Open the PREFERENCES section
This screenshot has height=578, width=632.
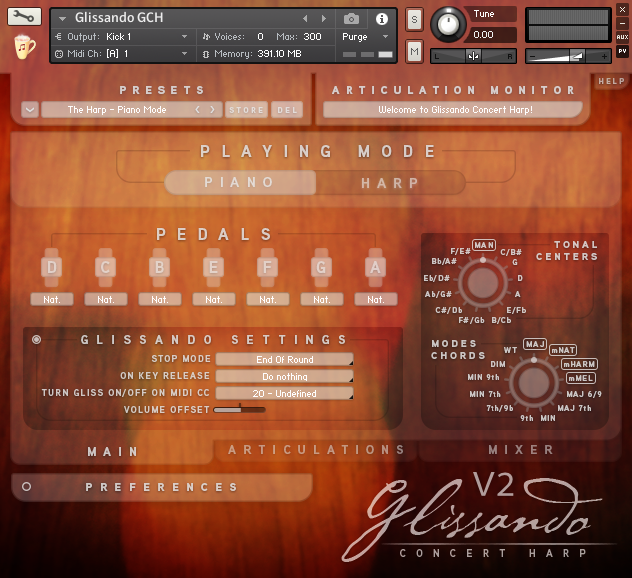(x=161, y=487)
